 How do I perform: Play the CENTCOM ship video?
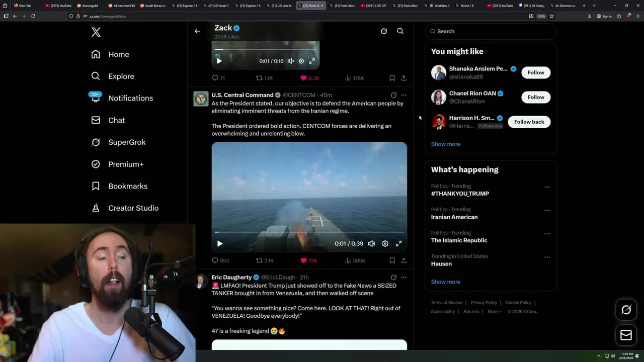(220, 243)
